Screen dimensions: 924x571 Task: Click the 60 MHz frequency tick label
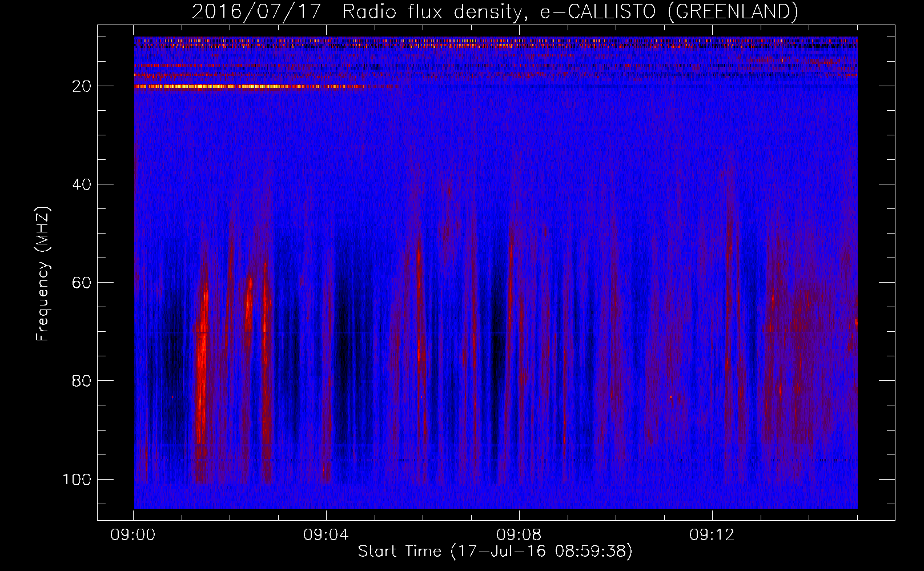click(x=82, y=283)
